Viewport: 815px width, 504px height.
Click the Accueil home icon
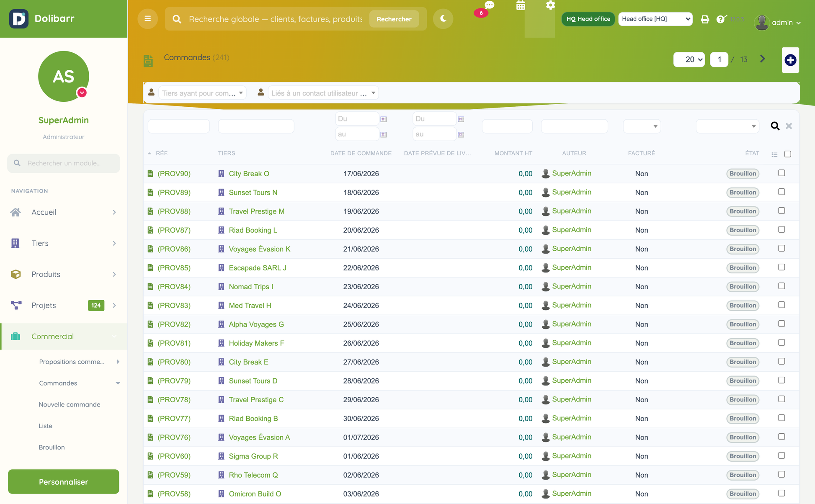click(15, 212)
